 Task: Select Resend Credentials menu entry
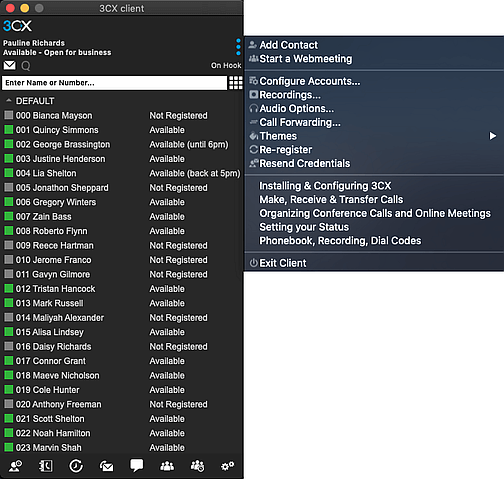(x=374, y=163)
